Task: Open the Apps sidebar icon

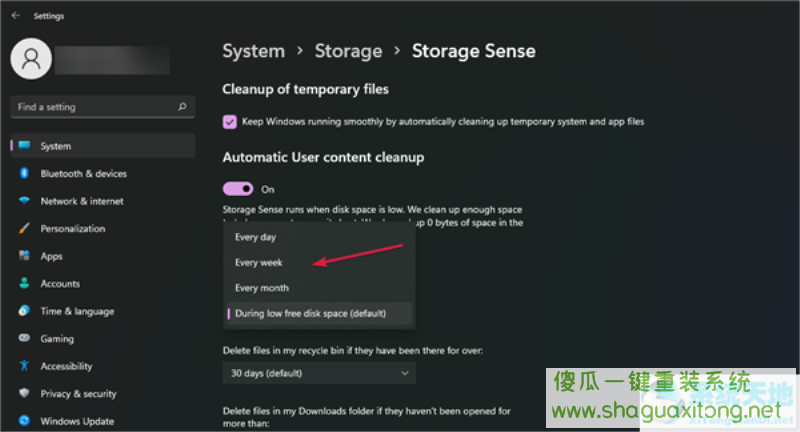Action: click(x=24, y=256)
